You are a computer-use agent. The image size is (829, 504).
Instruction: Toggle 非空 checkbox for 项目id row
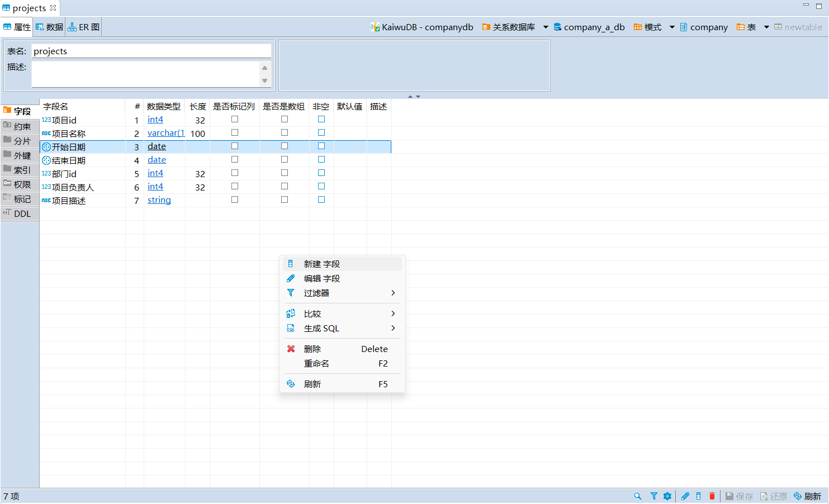321,119
